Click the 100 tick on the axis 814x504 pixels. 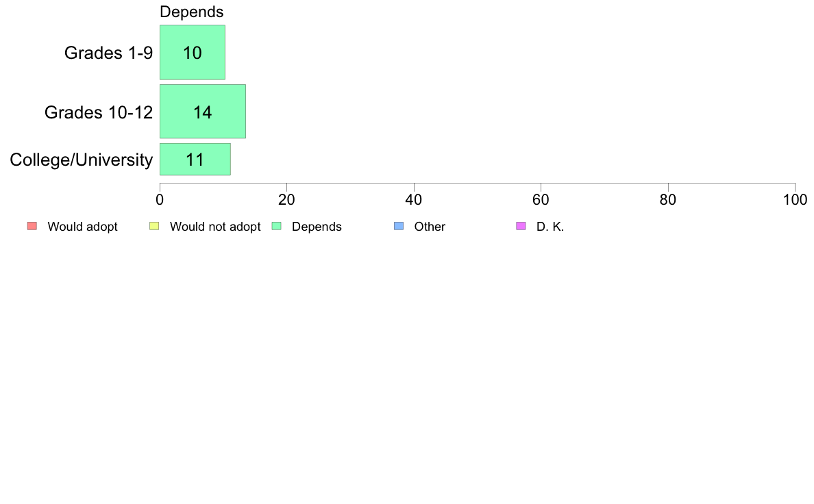(795, 200)
